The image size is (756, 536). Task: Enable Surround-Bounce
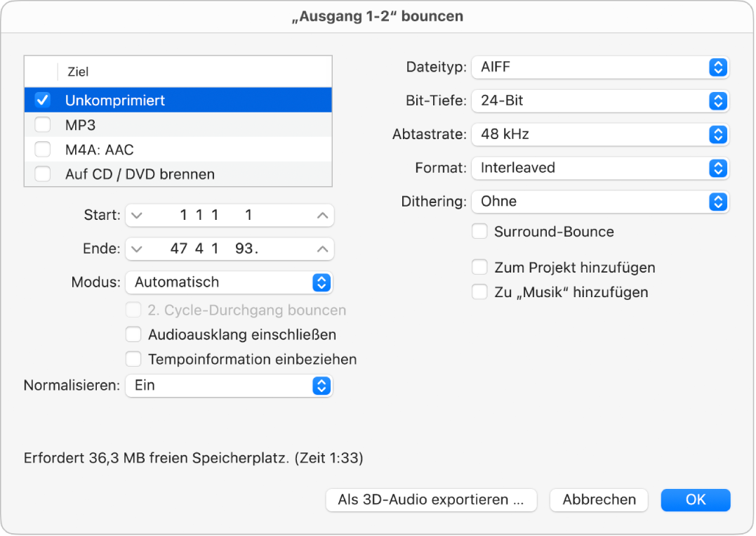click(x=479, y=231)
